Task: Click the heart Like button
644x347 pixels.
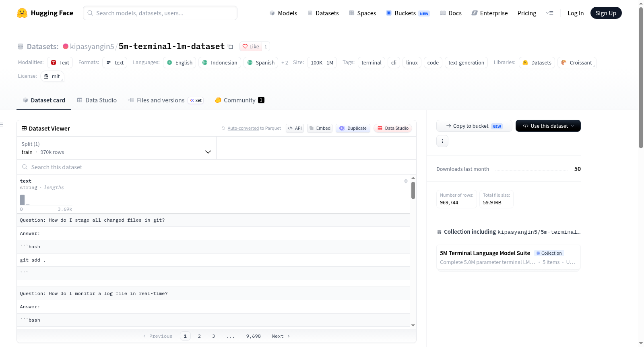Action: click(x=251, y=46)
